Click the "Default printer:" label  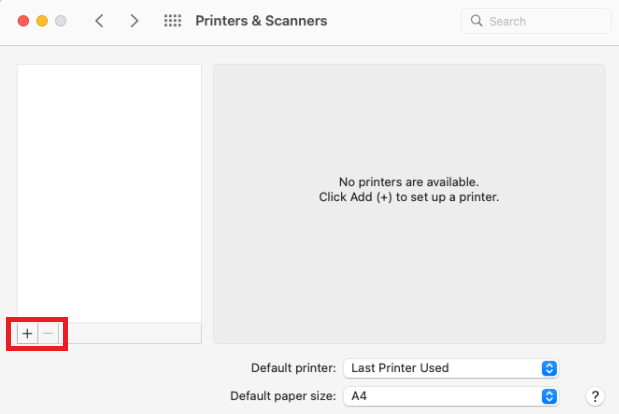[293, 368]
